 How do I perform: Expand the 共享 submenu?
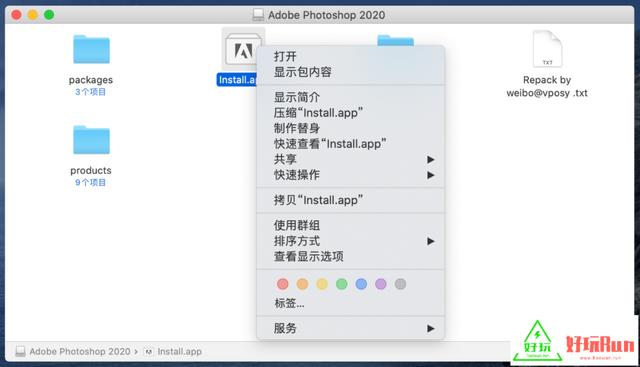coord(350,159)
